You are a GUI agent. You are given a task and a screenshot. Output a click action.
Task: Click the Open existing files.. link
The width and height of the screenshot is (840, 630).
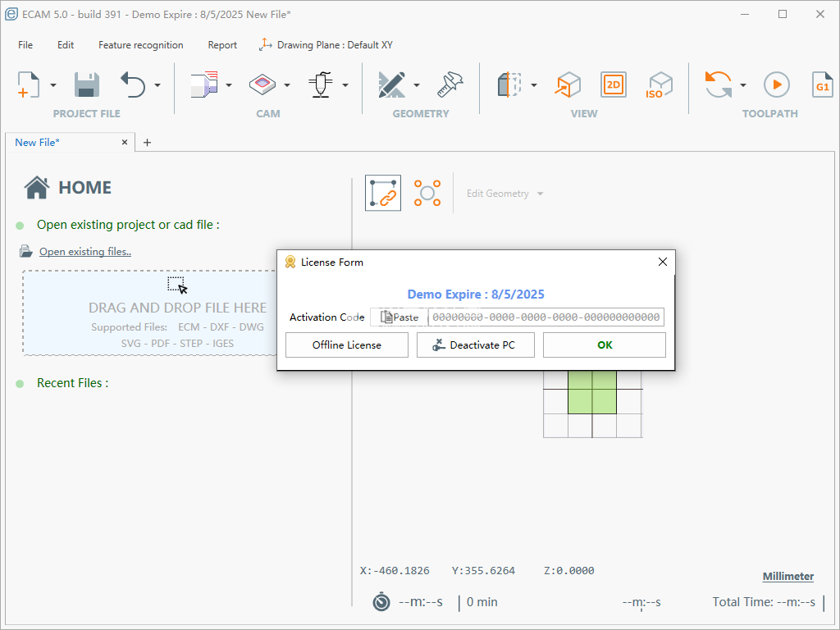pos(85,251)
